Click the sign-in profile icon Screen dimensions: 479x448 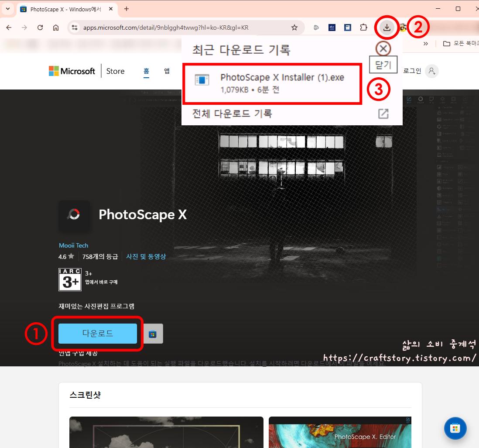point(432,71)
